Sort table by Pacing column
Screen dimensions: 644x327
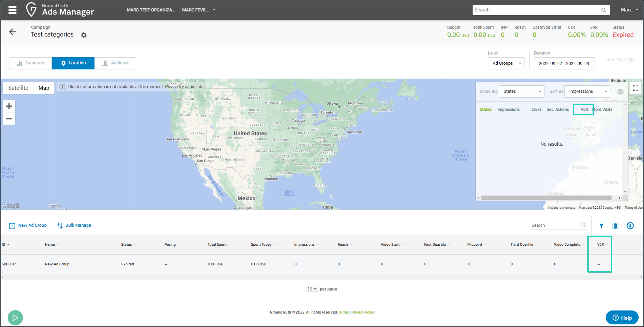(172, 244)
